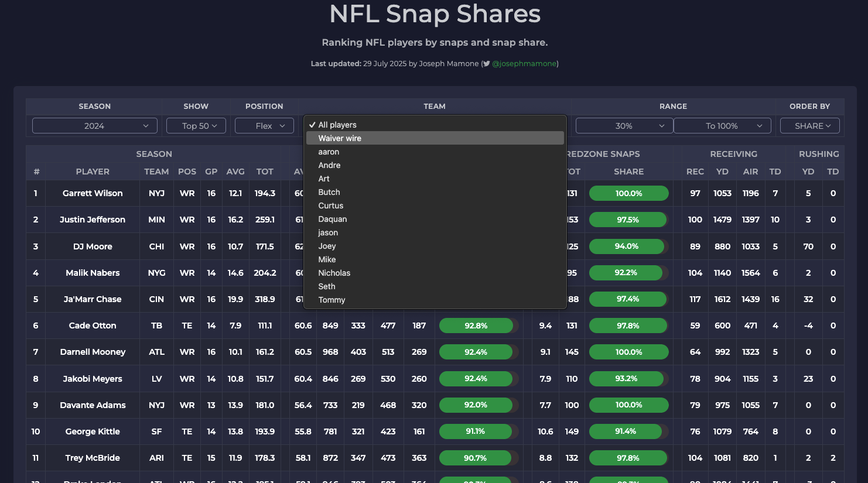
Task: Open the Order By SHARE dropdown
Action: (x=810, y=126)
